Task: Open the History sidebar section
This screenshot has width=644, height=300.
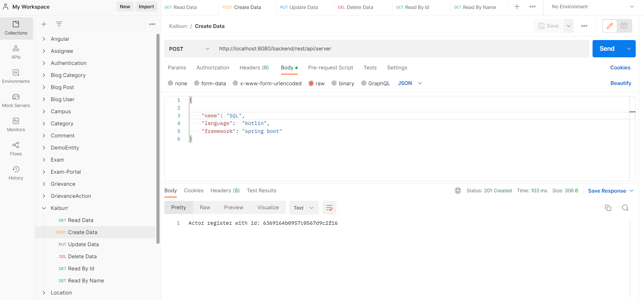Action: click(x=16, y=173)
